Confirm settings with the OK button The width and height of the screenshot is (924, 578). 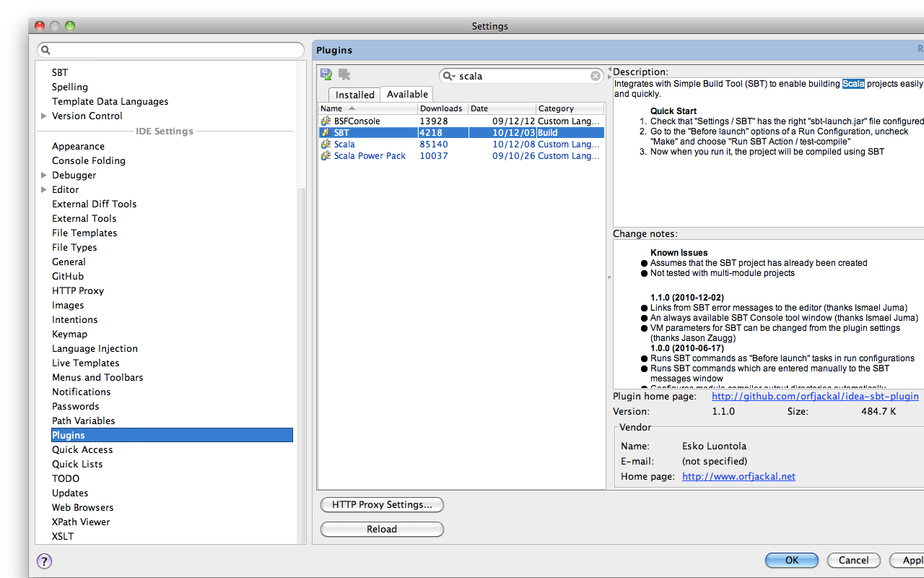(x=792, y=560)
